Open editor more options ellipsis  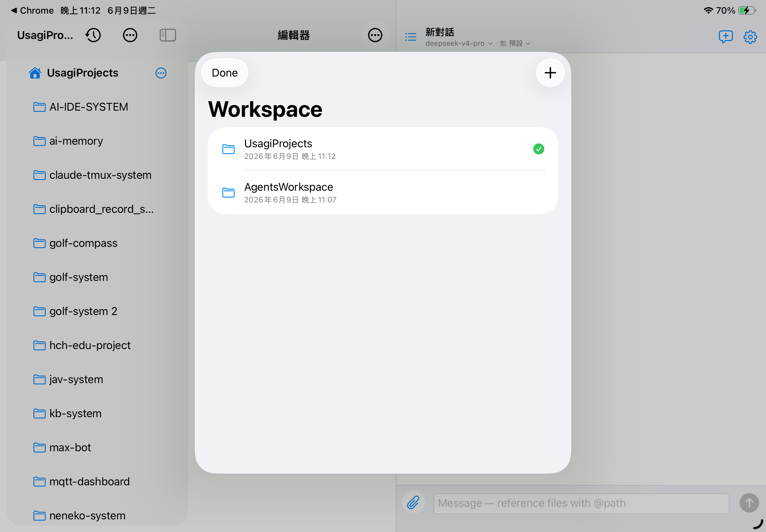point(375,35)
